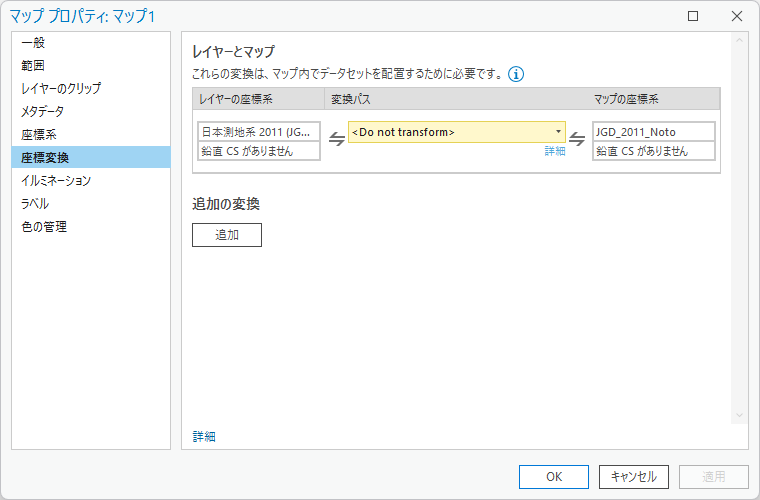The height and width of the screenshot is (500, 760).
Task: Click the dropdown arrow of transformation path
Action: click(x=558, y=132)
